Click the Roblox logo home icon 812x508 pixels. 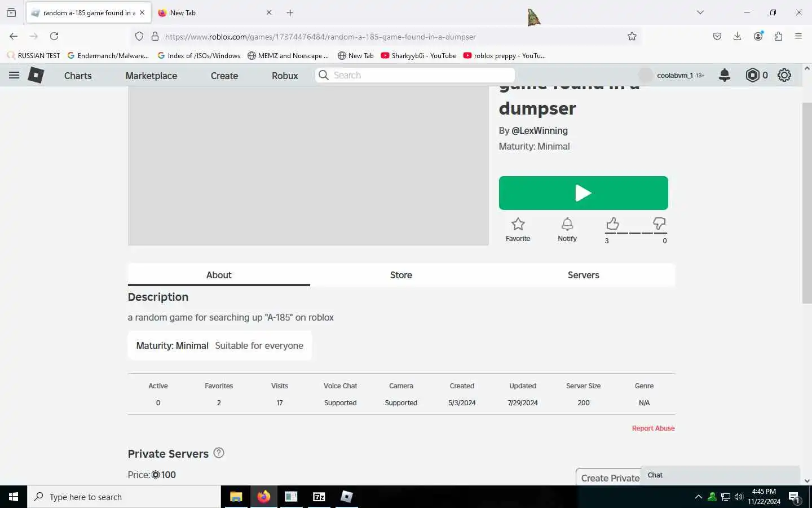click(36, 75)
